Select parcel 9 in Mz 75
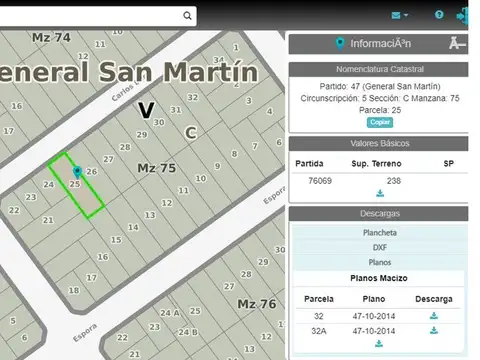Viewport: 480px width, 360px height. click(x=217, y=166)
